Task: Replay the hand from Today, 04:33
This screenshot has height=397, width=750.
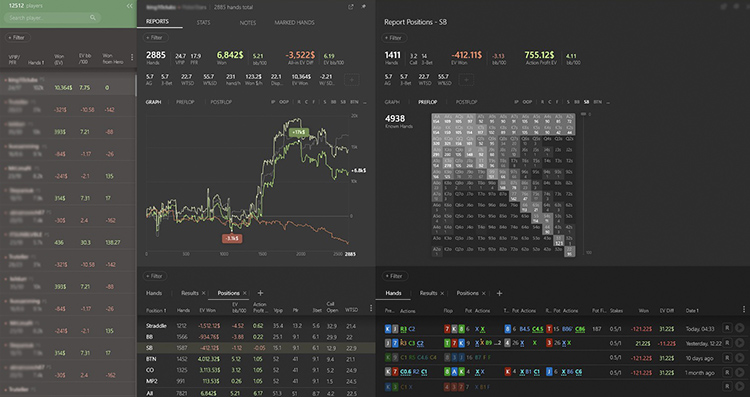Action: pos(740,329)
